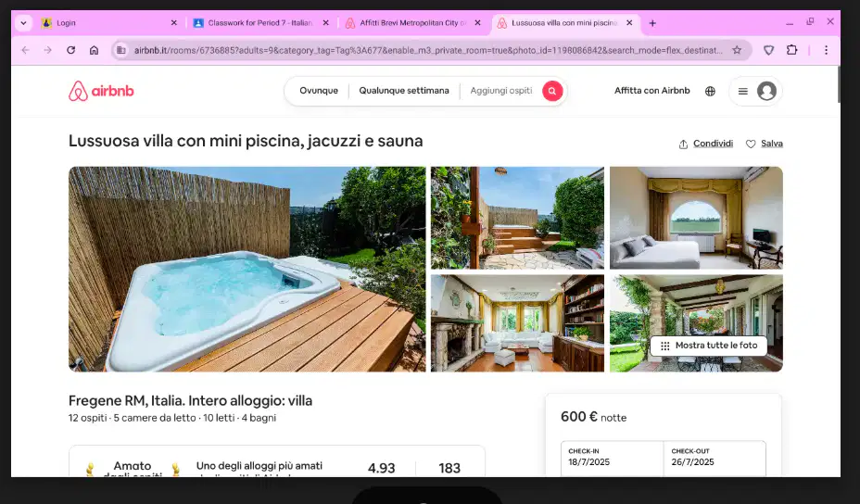Go back with browser back arrow
The height and width of the screenshot is (504, 860).
[25, 50]
